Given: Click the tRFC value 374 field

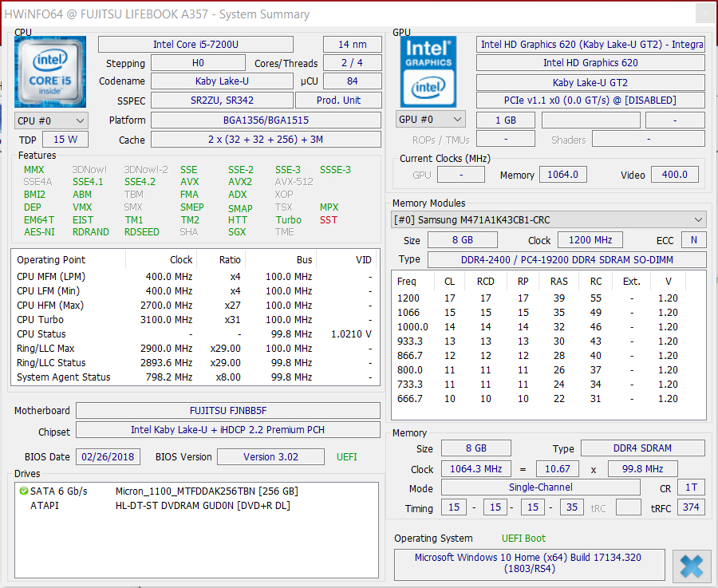Looking at the screenshot, I should pyautogui.click(x=691, y=507).
